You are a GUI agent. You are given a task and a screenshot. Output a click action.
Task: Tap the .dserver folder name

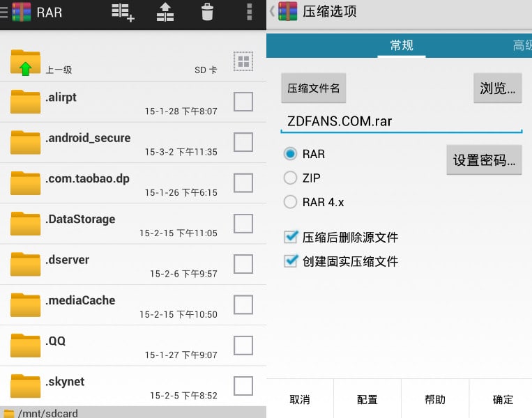tap(68, 260)
